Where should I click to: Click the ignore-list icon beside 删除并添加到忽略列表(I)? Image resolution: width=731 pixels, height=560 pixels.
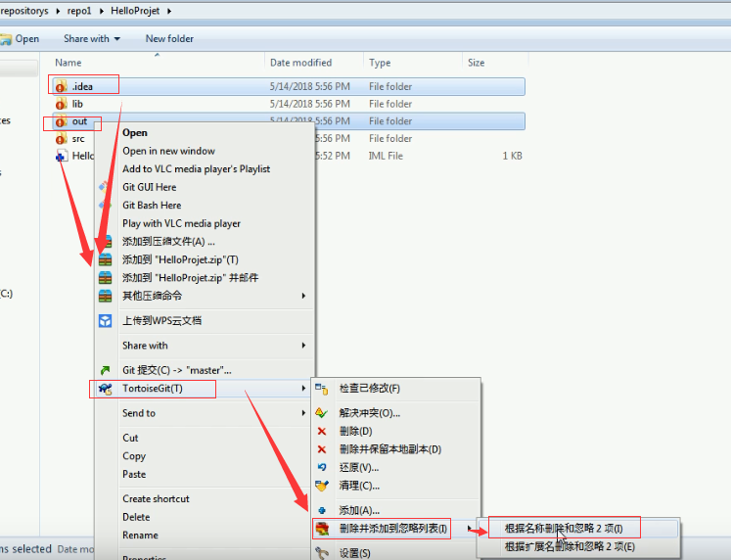point(322,529)
